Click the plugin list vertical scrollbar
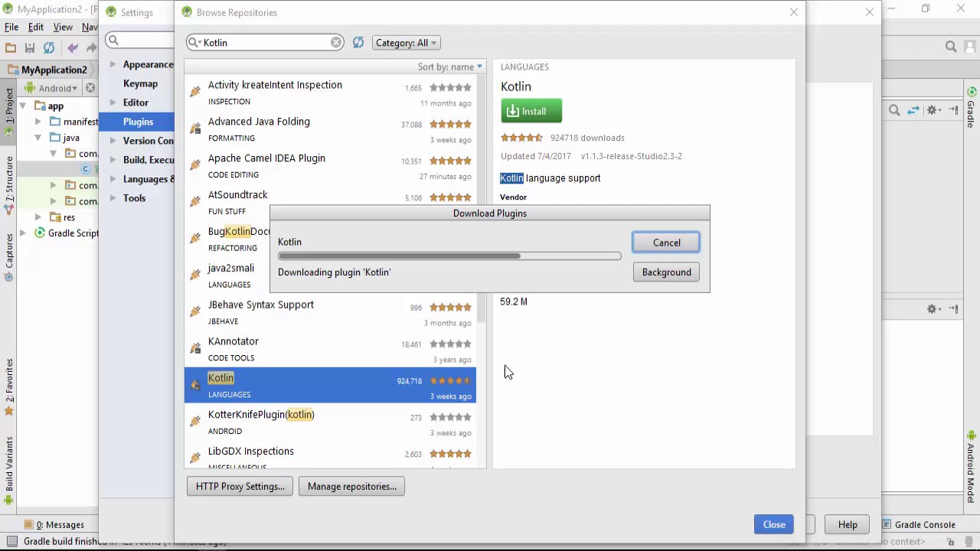 481,199
